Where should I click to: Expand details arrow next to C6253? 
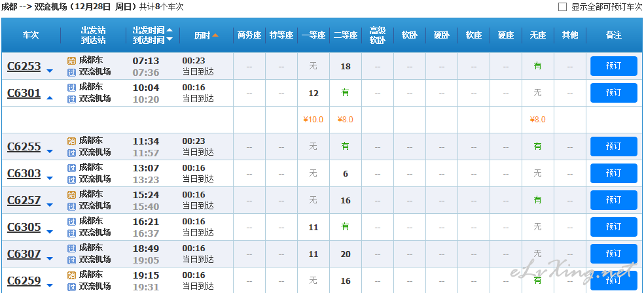click(50, 71)
